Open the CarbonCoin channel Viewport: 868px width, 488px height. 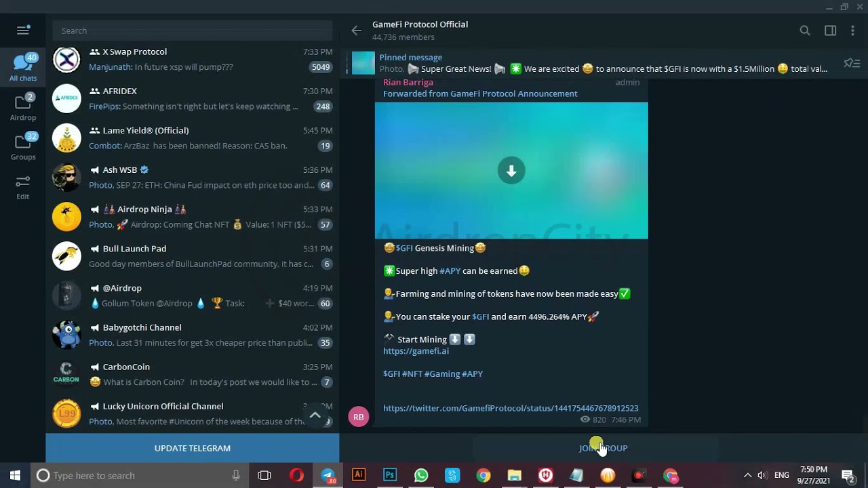193,374
